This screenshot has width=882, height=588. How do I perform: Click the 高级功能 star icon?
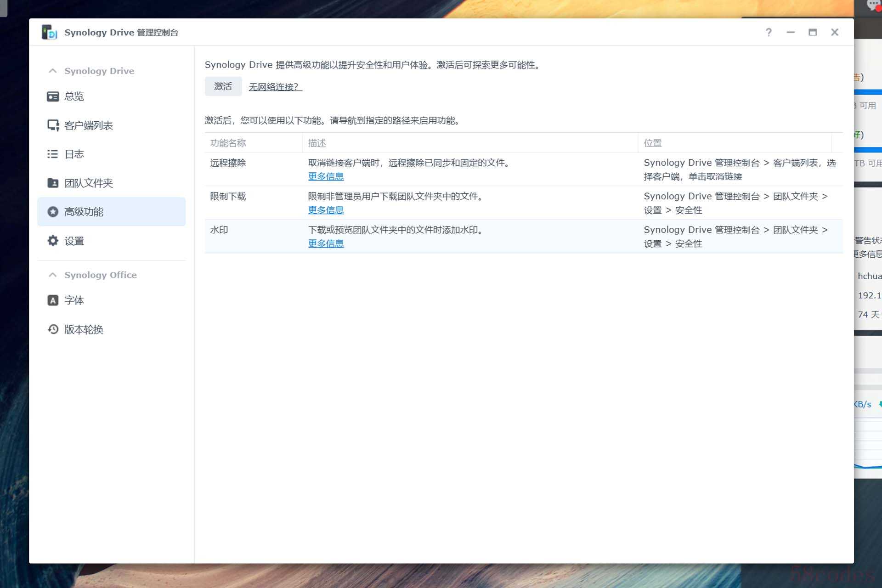point(53,212)
